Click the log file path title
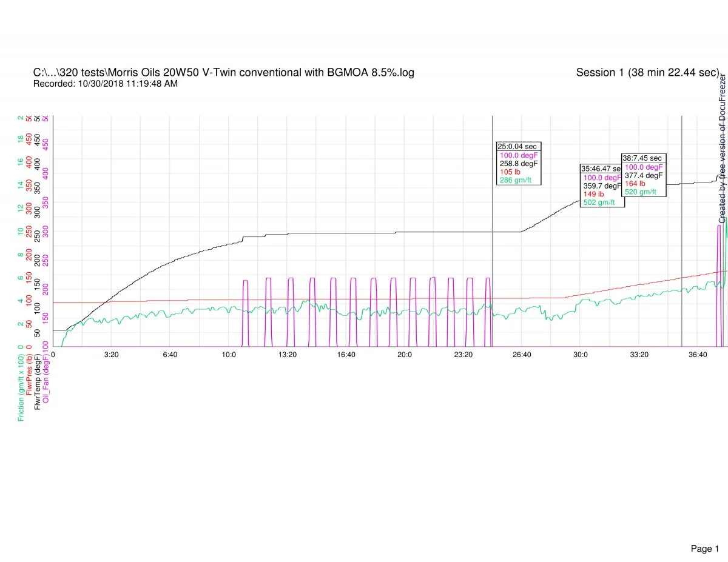 coord(224,73)
